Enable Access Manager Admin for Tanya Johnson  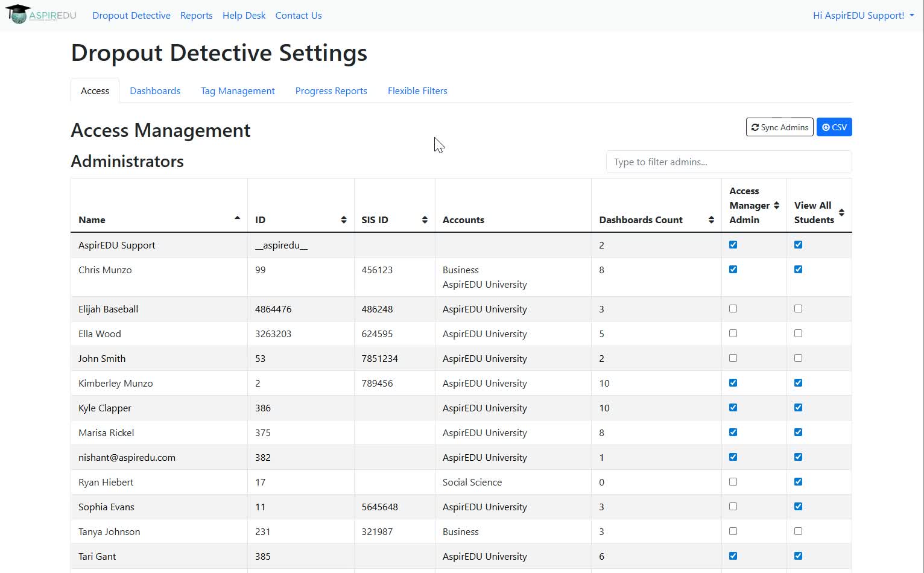(733, 531)
